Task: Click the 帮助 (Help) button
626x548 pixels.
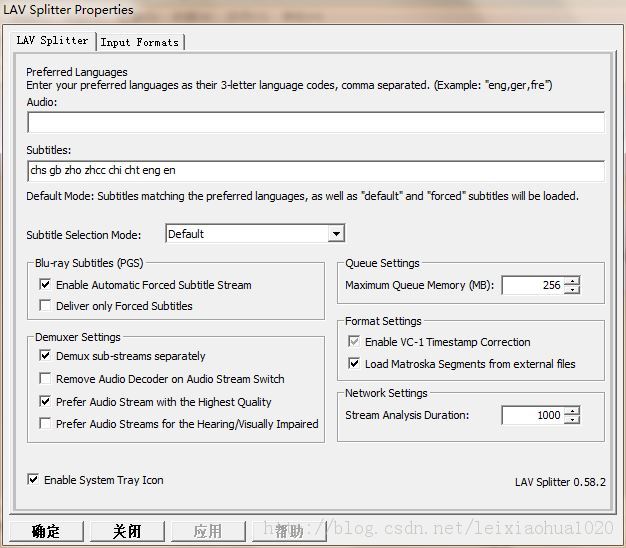Action: pos(289,531)
